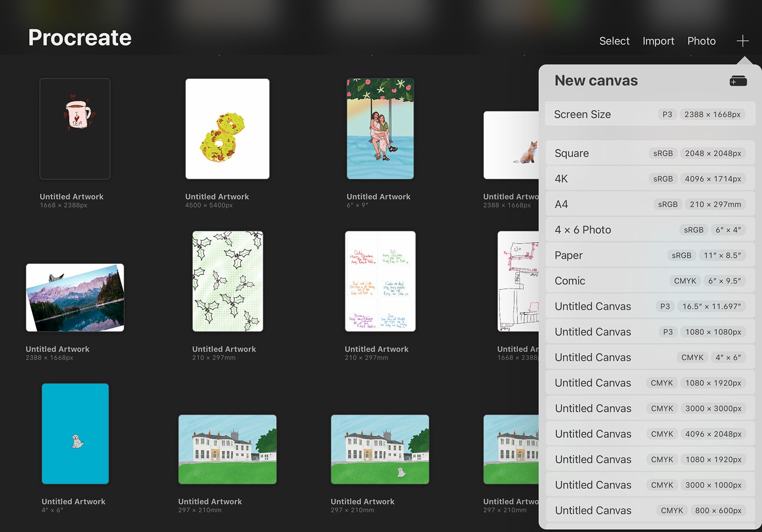762x532 pixels.
Task: Choose the Paper 11″ × 8.5″ preset
Action: pos(650,255)
